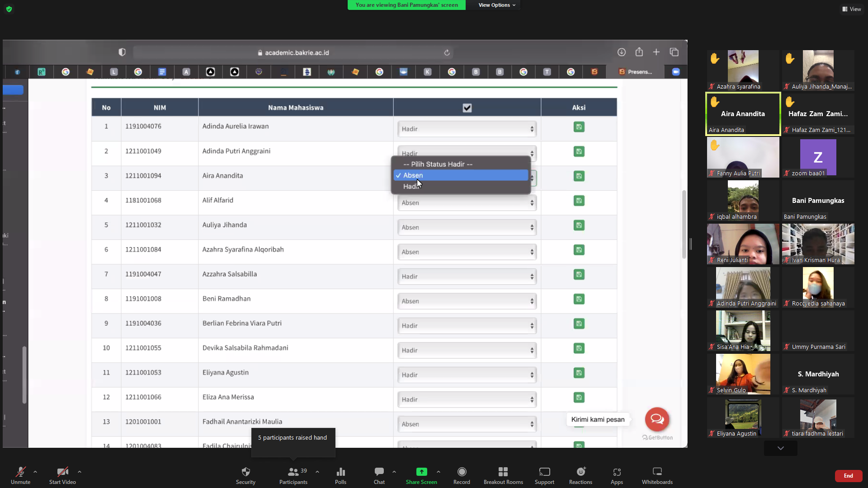Save attendance for Berlian Febrina Viara Putri
The height and width of the screenshot is (488, 868).
click(x=579, y=324)
